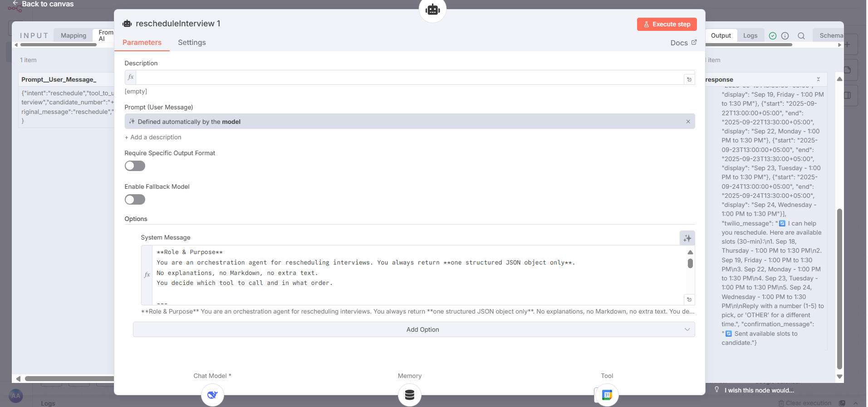The height and width of the screenshot is (407, 868).
Task: Search the output with magnifier icon
Action: [x=801, y=36]
